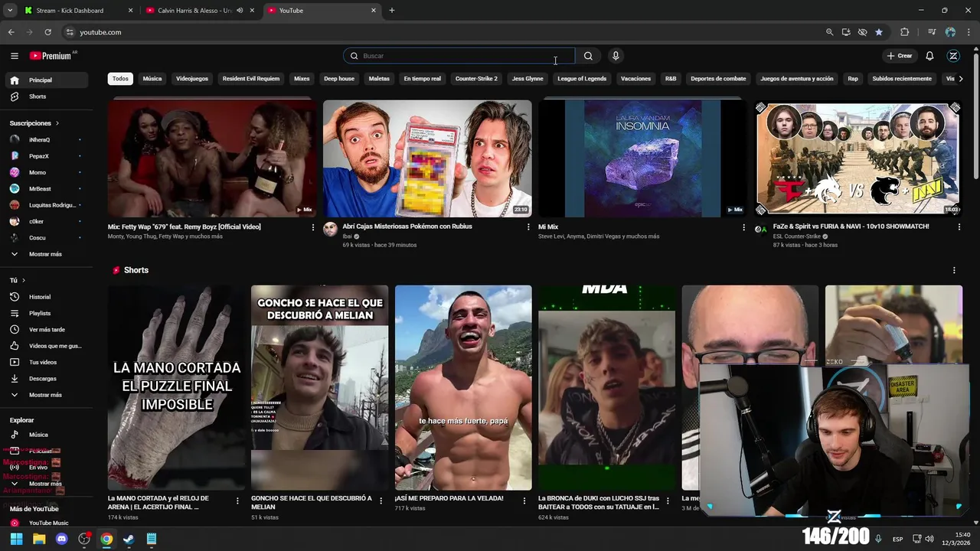Select the Counter-Strike 2 chip
This screenshot has height=551, width=980.
point(476,79)
